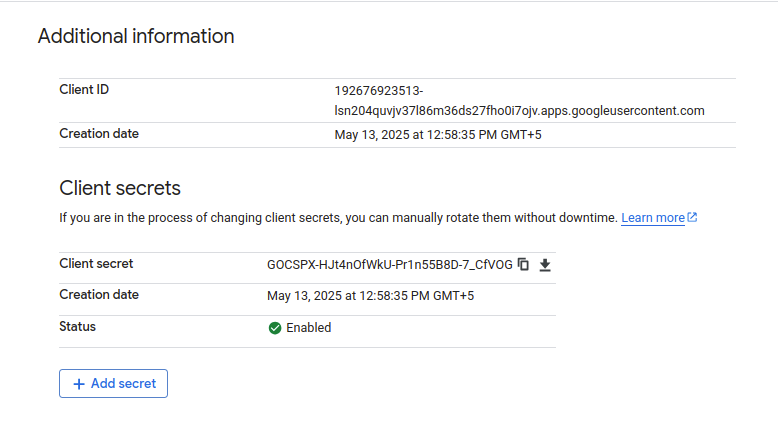Click the Additional information heading

coord(136,36)
